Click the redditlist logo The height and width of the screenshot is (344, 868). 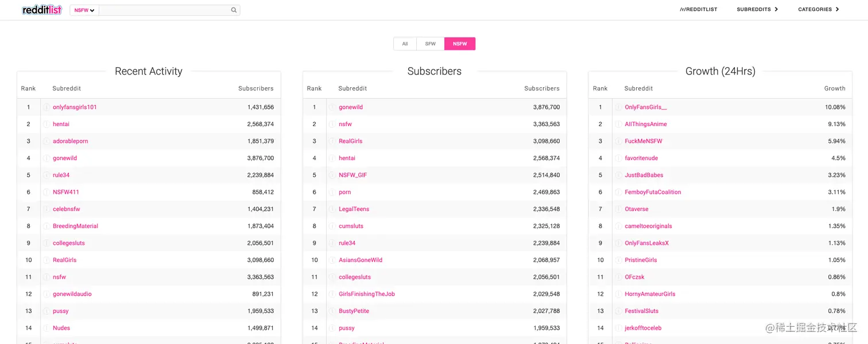(42, 10)
